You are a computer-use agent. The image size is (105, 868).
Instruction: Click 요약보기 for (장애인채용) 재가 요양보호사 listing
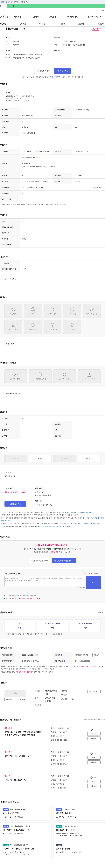(x=94, y=758)
